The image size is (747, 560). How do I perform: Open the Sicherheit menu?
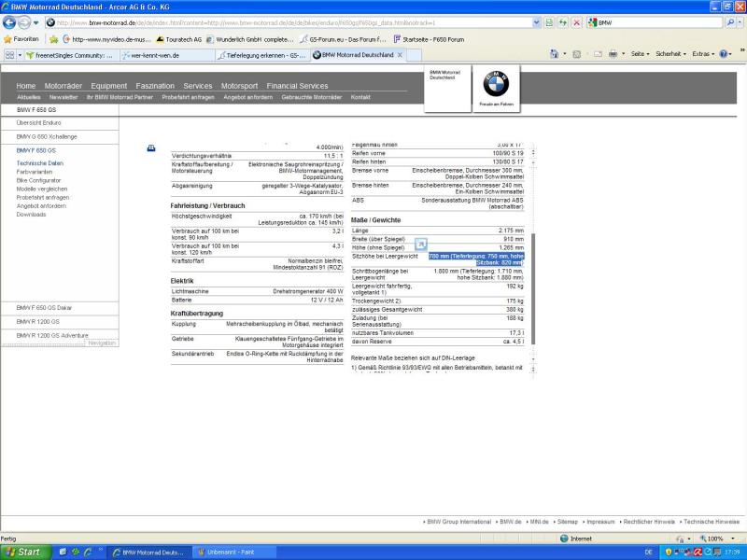[x=670, y=54]
